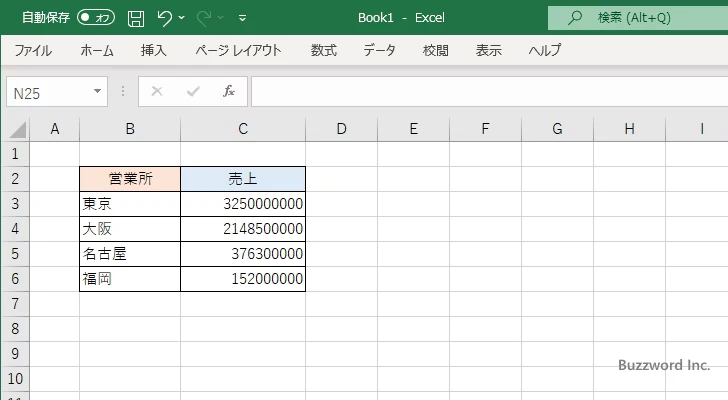The height and width of the screenshot is (400, 728).
Task: Select the cell with 152000000
Action: pyautogui.click(x=243, y=279)
